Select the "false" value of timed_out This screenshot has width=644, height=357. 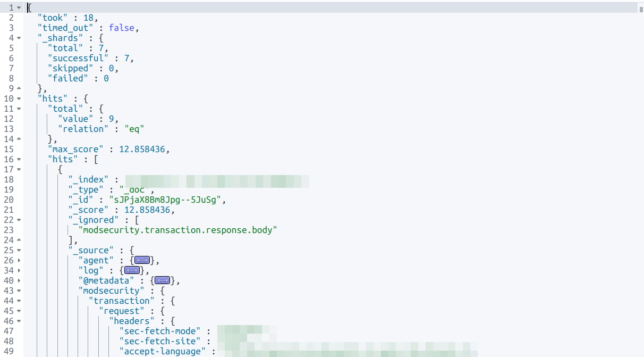point(121,28)
